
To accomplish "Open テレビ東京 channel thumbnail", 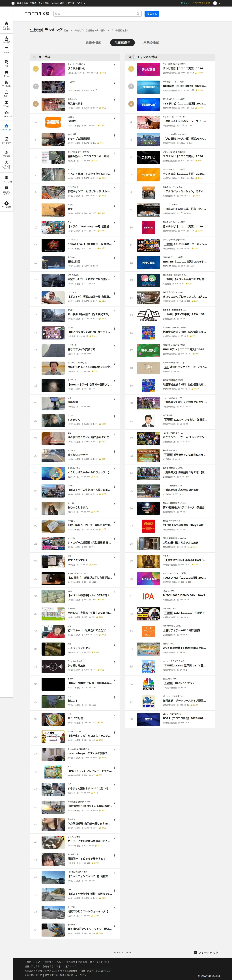I will tap(148, 175).
